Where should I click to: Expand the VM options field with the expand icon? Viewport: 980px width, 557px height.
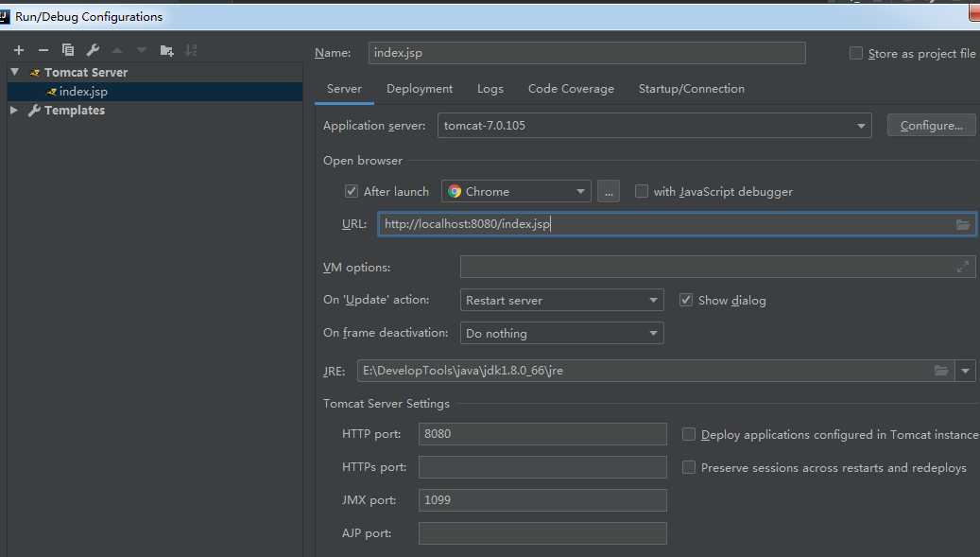962,267
